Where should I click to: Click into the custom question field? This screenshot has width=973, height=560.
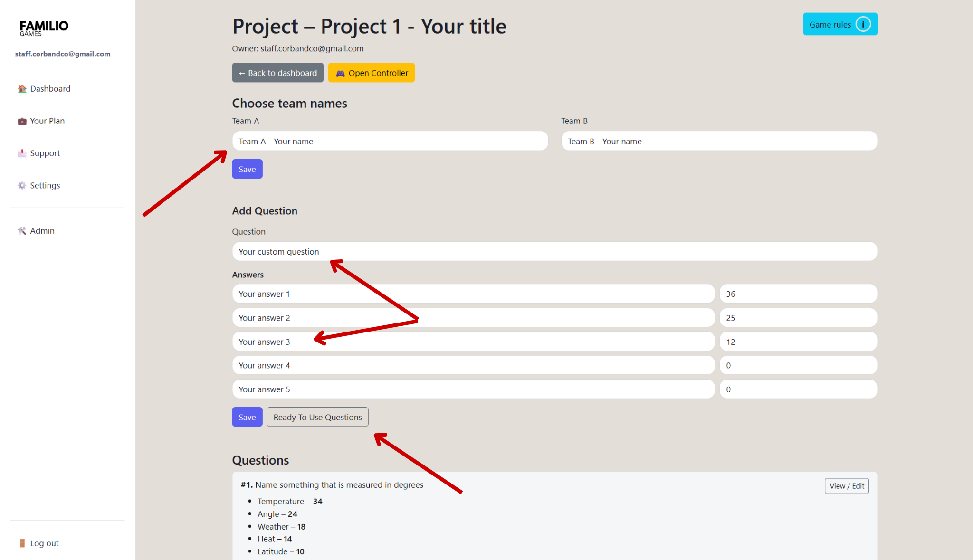coord(554,251)
